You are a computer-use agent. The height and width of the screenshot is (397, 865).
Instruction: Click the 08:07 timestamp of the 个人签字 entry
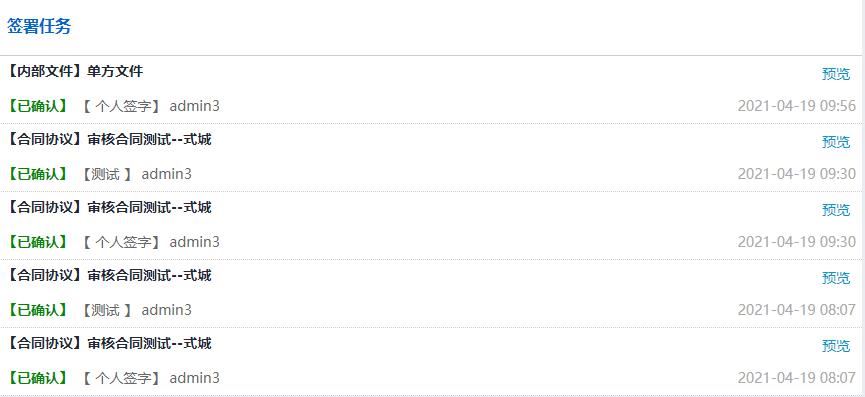pos(797,378)
